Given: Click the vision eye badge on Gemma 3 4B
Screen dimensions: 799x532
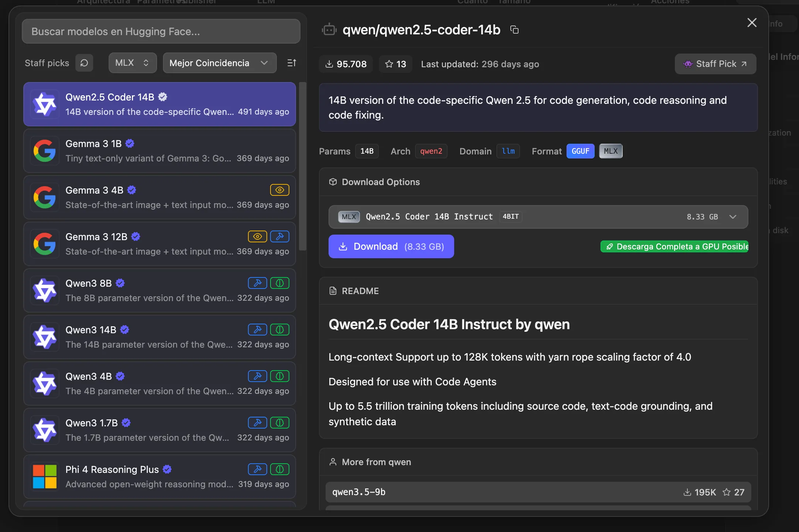Looking at the screenshot, I should [x=280, y=190].
